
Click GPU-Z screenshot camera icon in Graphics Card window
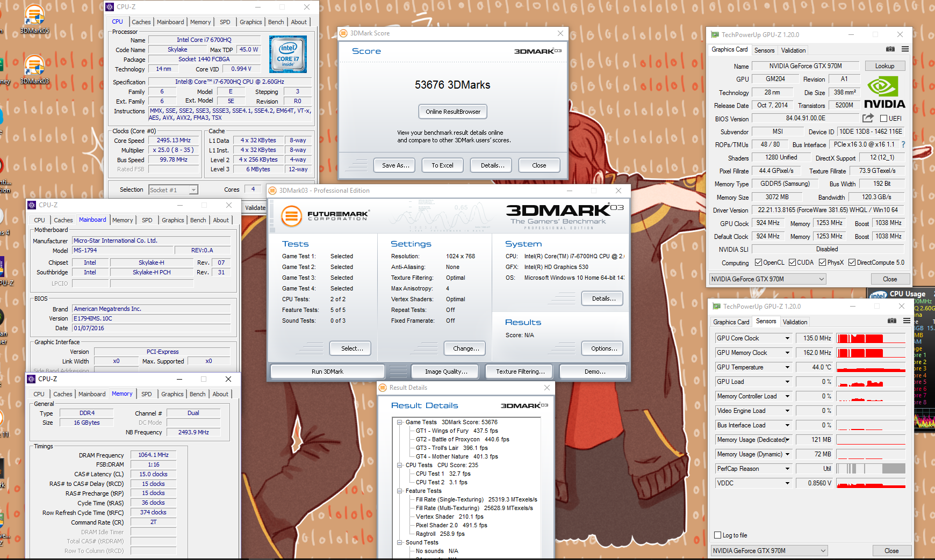click(x=890, y=49)
